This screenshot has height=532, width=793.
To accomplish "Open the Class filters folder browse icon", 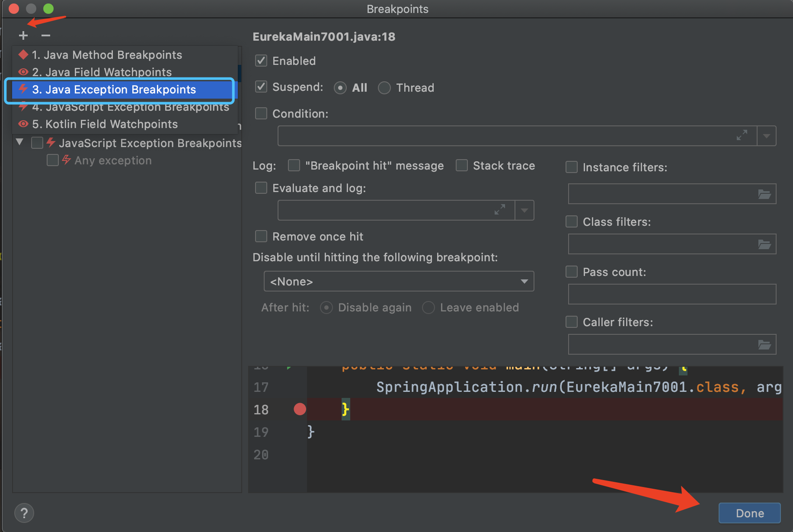I will coord(764,244).
